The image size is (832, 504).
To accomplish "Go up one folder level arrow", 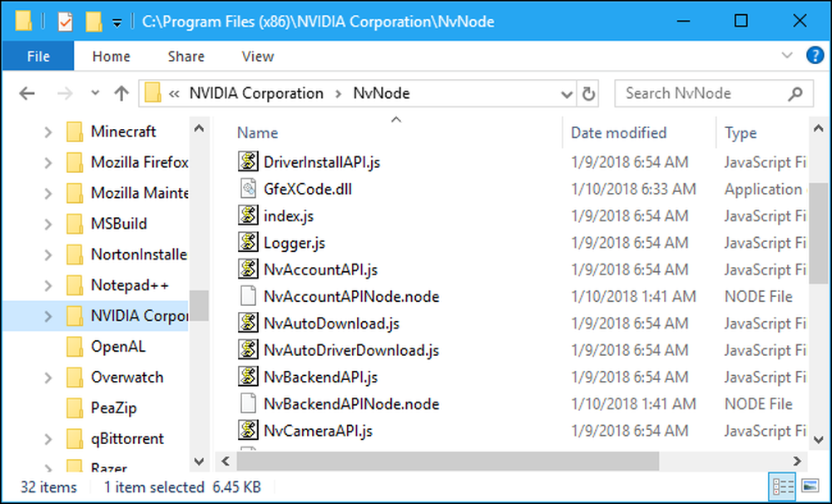I will (x=121, y=94).
